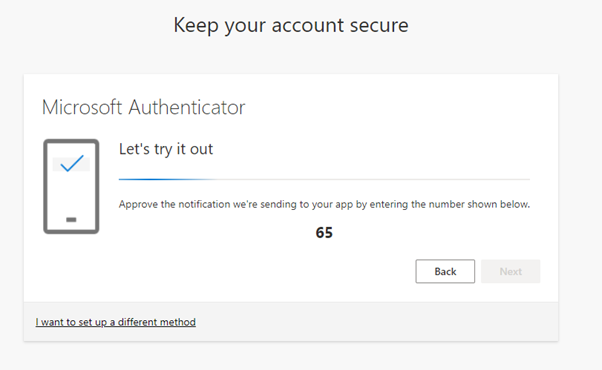The width and height of the screenshot is (602, 370).
Task: Click the phrase "number shown below" in instructions
Action: (x=479, y=204)
